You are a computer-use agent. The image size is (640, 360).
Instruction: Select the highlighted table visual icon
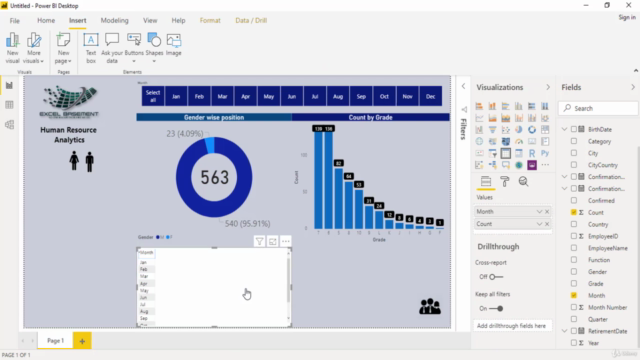(505, 153)
